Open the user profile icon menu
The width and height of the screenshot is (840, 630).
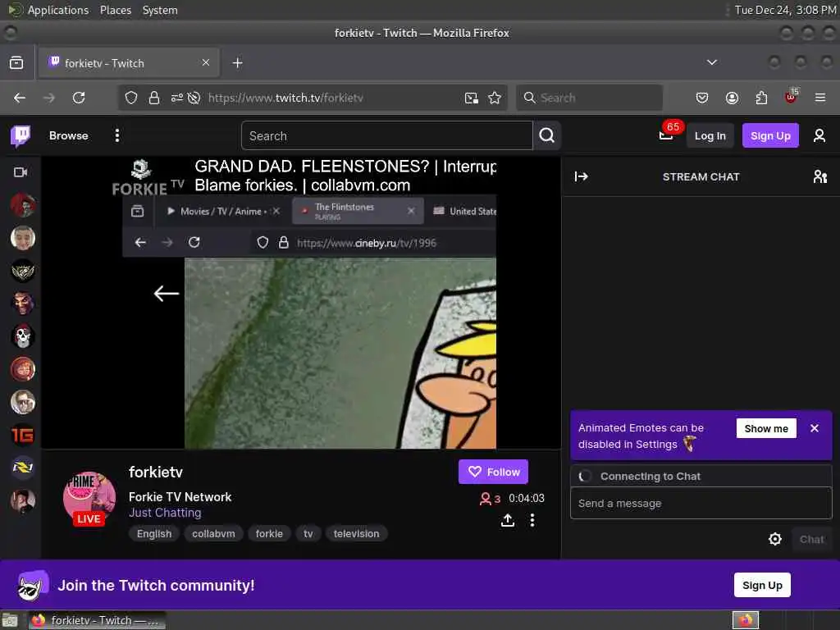[x=819, y=135]
